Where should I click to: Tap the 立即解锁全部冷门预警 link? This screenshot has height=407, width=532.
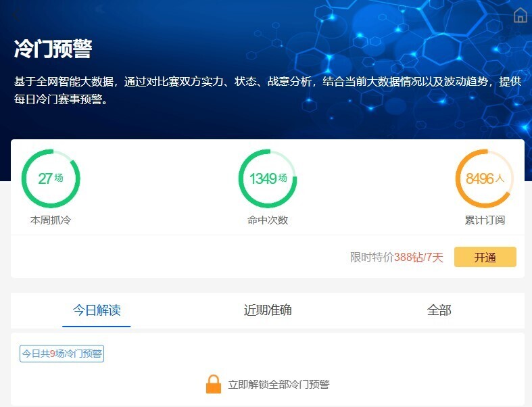279,385
